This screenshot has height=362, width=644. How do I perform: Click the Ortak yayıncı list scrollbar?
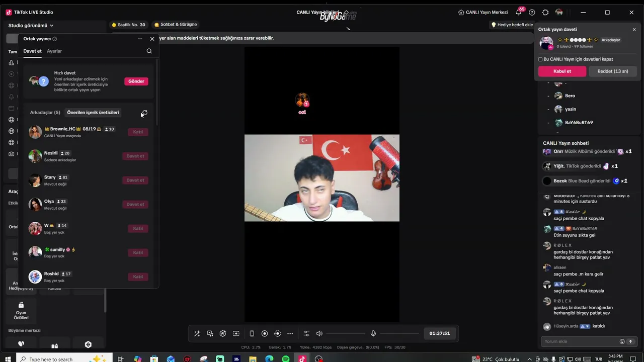tap(157, 93)
